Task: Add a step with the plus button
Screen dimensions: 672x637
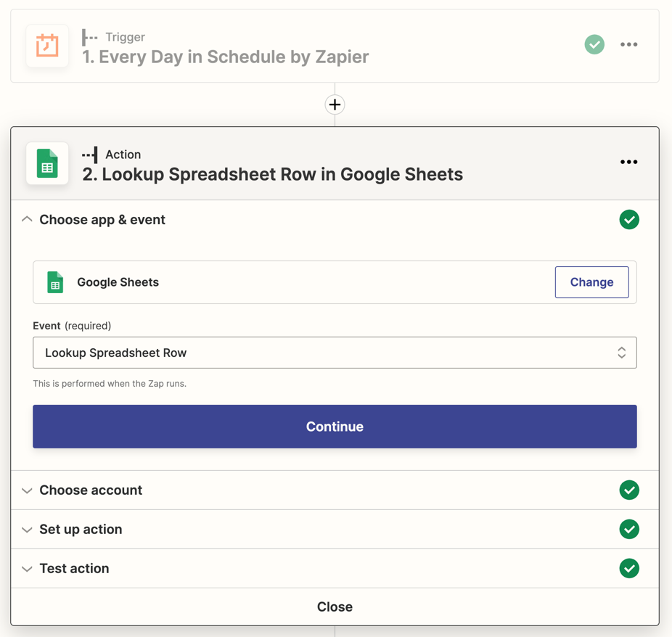Action: (x=335, y=104)
